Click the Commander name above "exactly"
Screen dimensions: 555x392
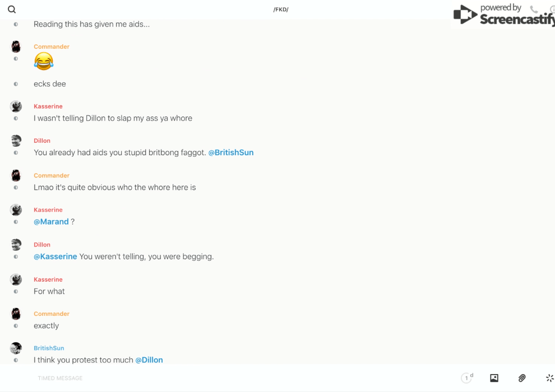coord(52,314)
